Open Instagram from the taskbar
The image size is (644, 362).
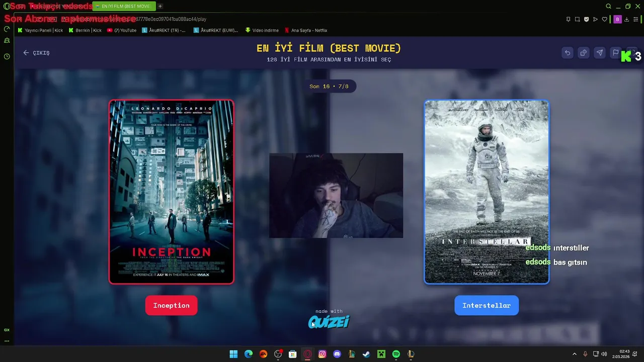(x=323, y=354)
